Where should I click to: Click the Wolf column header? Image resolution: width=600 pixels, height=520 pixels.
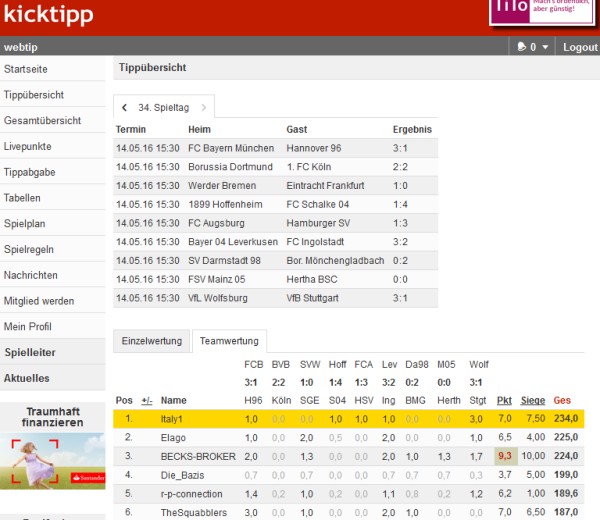(x=479, y=365)
